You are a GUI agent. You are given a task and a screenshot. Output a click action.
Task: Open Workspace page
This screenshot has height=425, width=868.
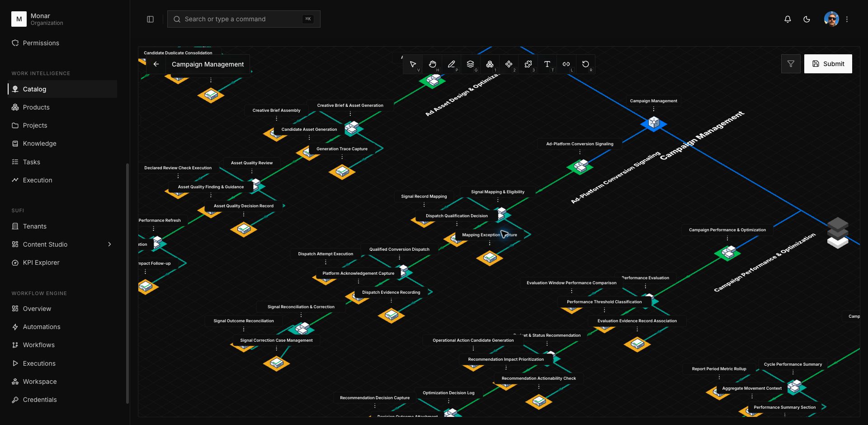point(62,382)
